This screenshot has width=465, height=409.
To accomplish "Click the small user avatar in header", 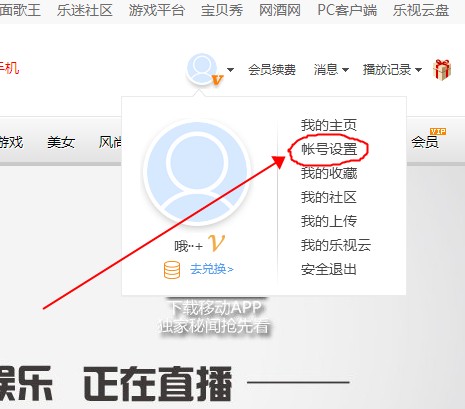I will [x=202, y=68].
